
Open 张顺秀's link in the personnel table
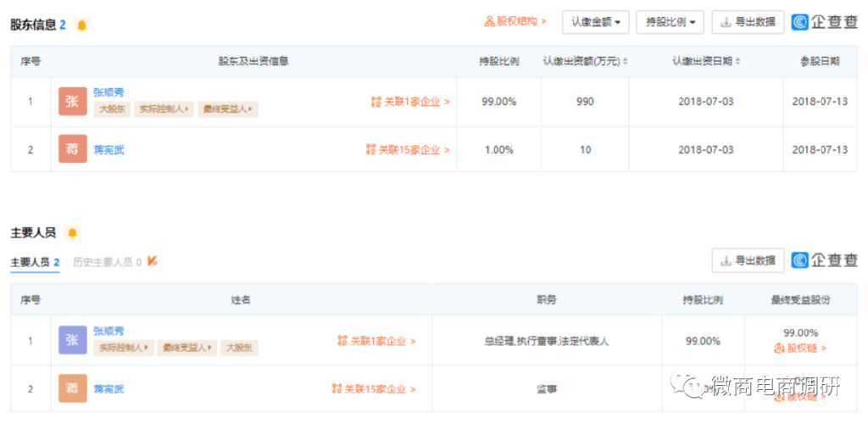point(108,332)
